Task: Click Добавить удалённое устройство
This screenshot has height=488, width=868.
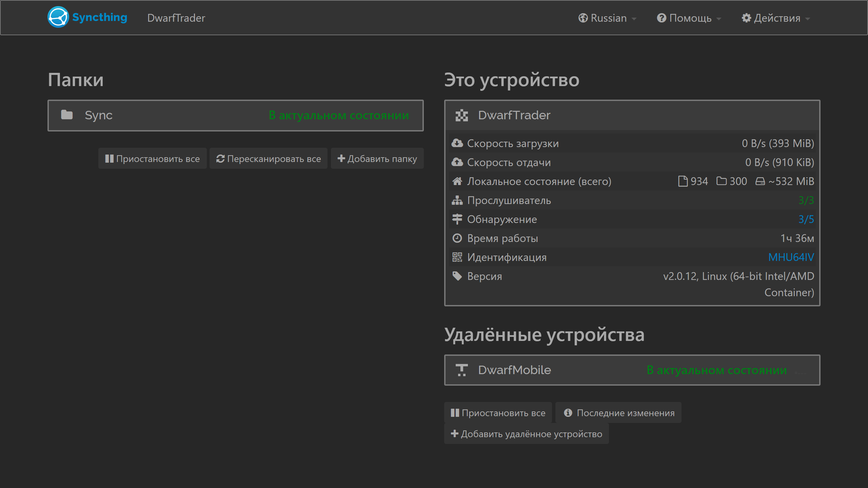Action: click(526, 434)
